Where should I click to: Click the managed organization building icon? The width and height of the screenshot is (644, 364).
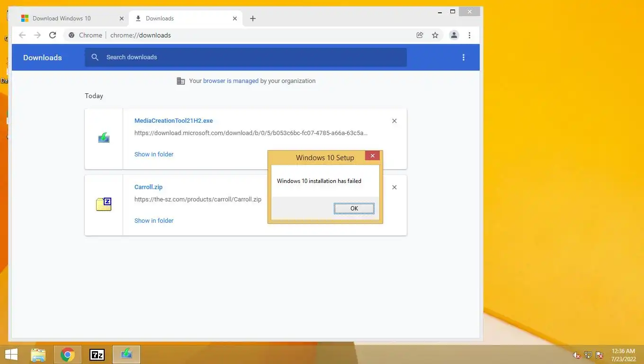[181, 81]
